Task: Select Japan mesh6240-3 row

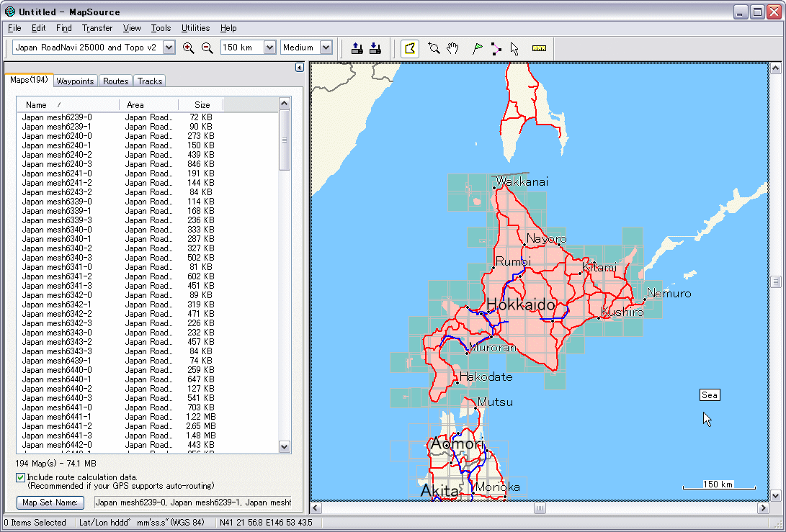Action: [x=148, y=164]
